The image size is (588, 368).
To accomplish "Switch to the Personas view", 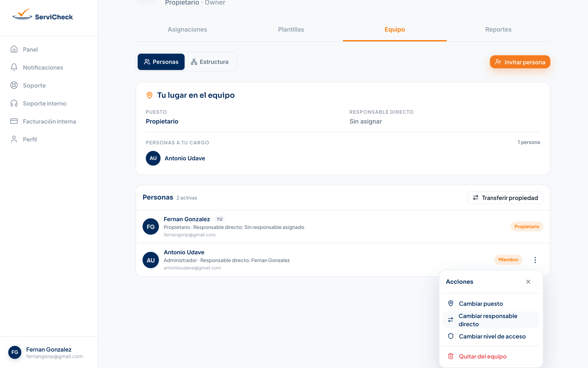I will [161, 62].
